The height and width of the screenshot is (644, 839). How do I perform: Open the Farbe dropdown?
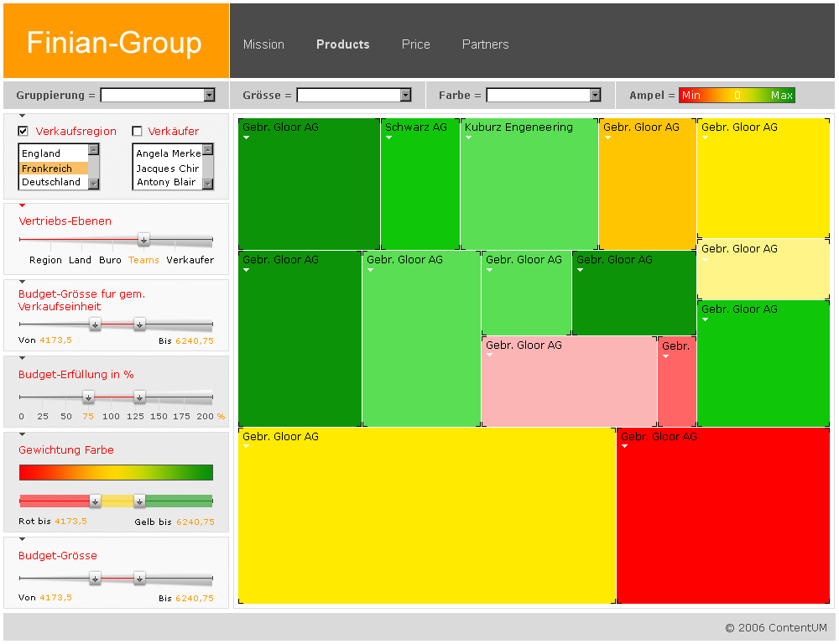point(595,96)
